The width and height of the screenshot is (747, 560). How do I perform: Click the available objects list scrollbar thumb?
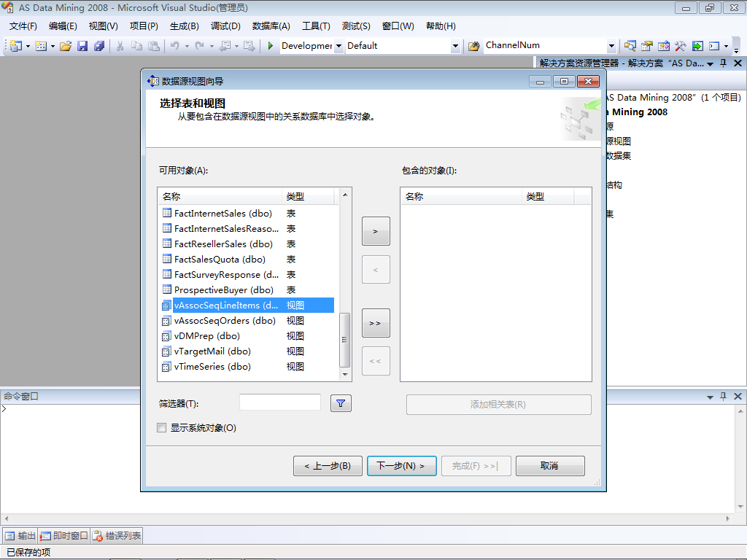(x=344, y=340)
